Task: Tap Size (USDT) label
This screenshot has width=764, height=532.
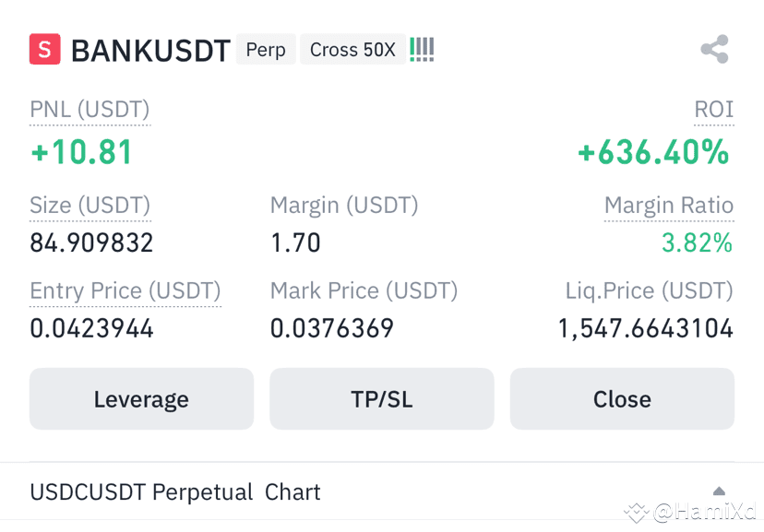Action: point(90,206)
